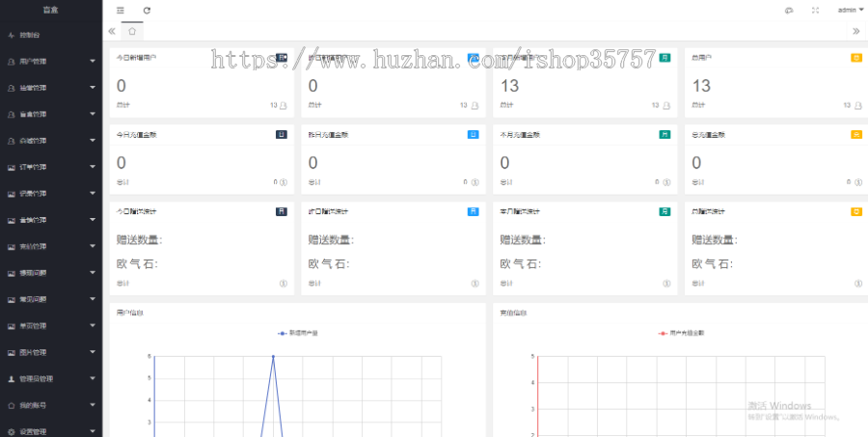The width and height of the screenshot is (868, 437).
Task: Click the dark 日 badge on 今日充值金额
Action: pyautogui.click(x=282, y=135)
